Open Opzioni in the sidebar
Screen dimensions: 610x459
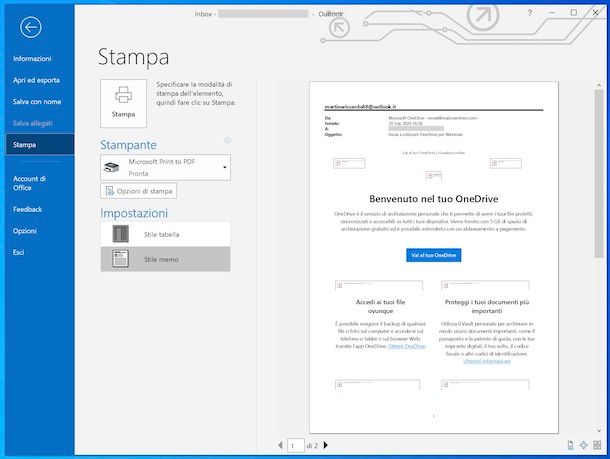coord(25,231)
